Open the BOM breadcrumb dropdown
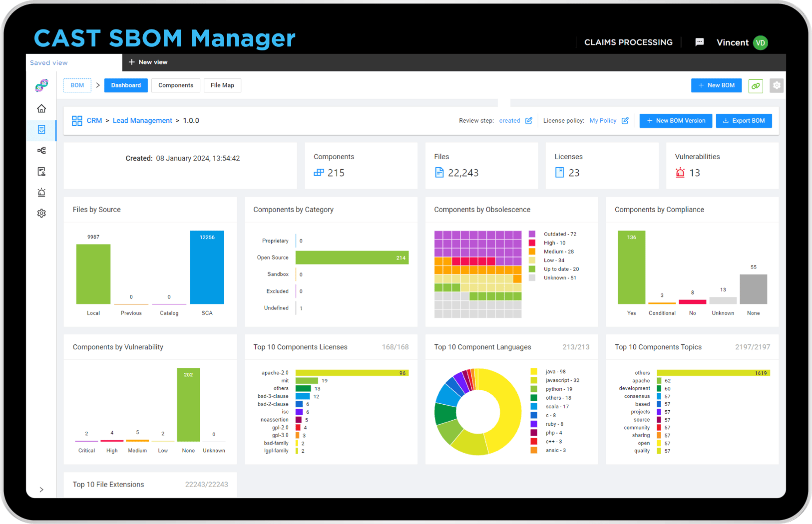Screen dimensions: 812x524 [x=77, y=85]
